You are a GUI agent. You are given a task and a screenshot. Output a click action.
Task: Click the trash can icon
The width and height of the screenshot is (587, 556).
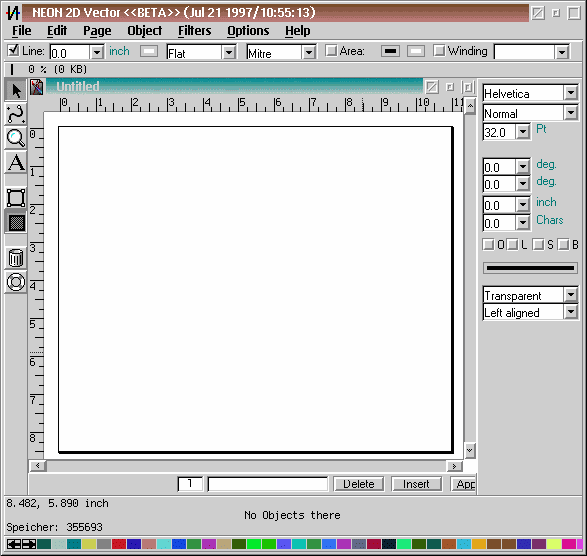(x=16, y=258)
